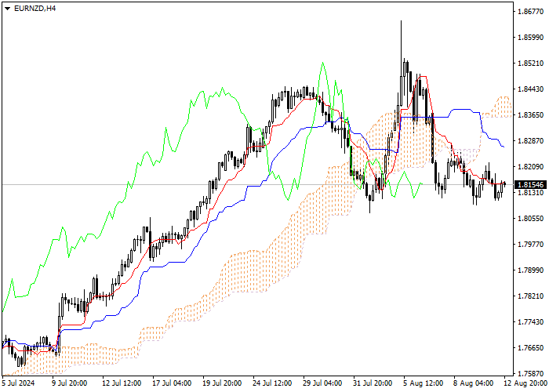Open the chart menu triangle beside EURNZD,H4
549x392 pixels.
pyautogui.click(x=7, y=9)
